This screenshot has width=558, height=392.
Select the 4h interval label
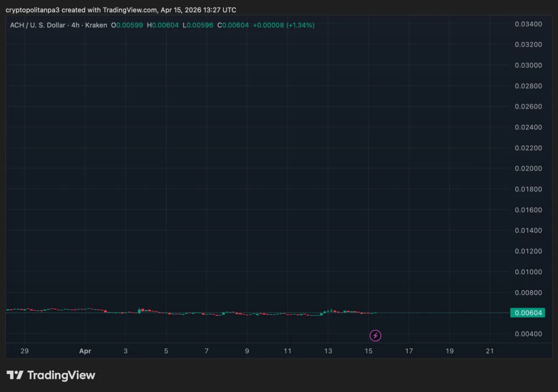[75, 25]
